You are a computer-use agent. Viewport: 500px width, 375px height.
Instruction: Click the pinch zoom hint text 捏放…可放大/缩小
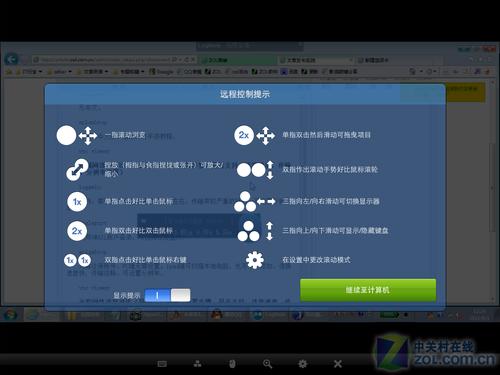point(164,169)
